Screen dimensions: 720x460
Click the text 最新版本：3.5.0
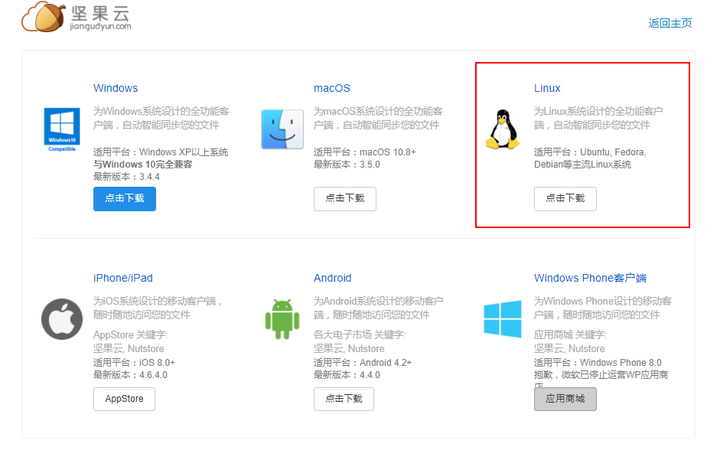tap(347, 164)
